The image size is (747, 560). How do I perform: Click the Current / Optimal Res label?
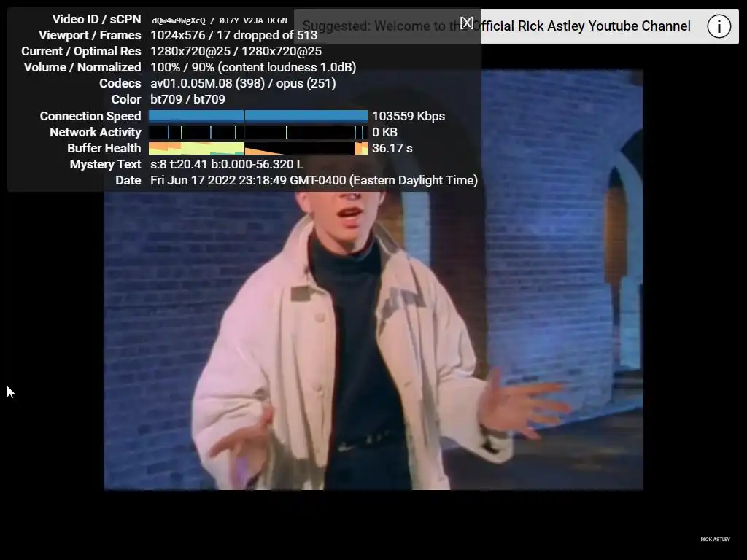click(x=82, y=52)
